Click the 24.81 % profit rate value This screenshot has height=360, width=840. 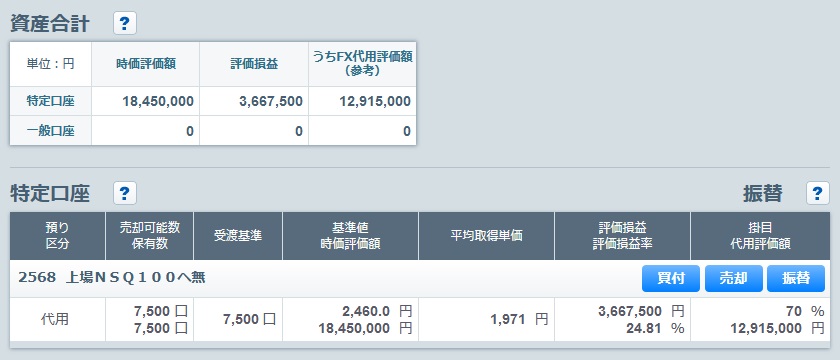tap(655, 328)
